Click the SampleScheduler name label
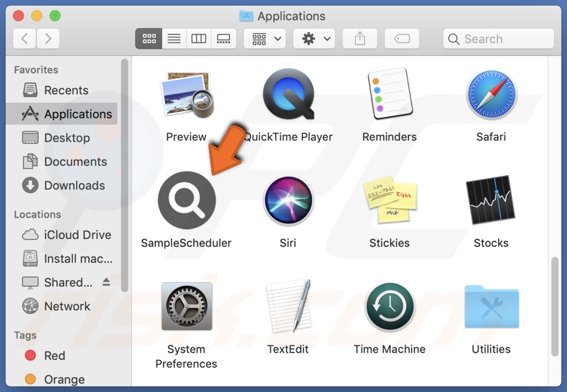The image size is (567, 392). [186, 243]
